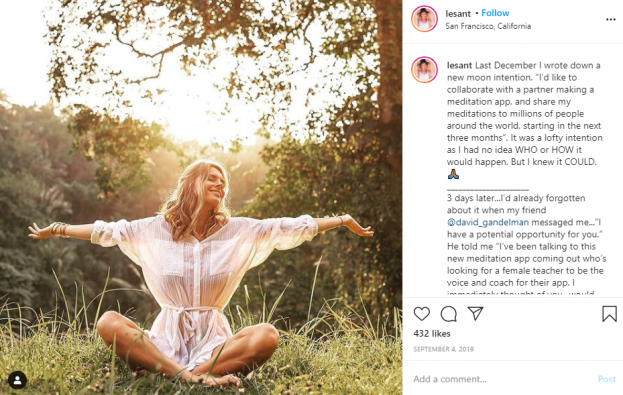Screen dimensions: 623x395
Task: Save the post with the bookmark icon
Action: [x=609, y=314]
